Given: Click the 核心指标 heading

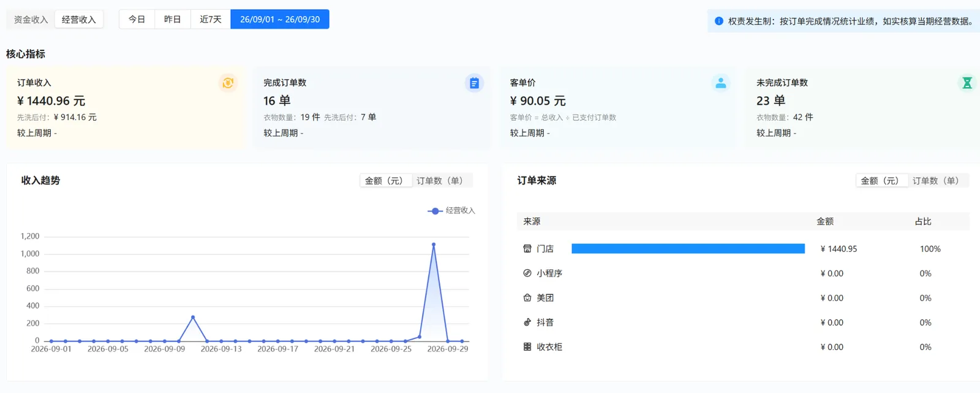Looking at the screenshot, I should click(26, 54).
